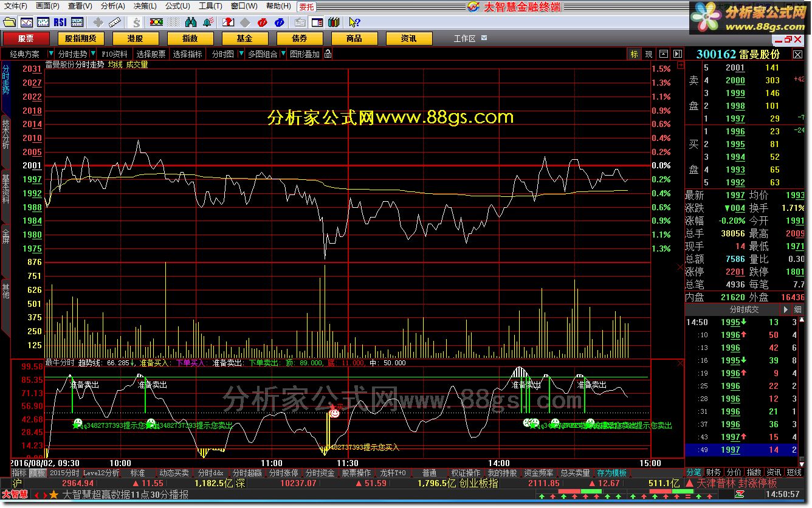Switch to the 技术分析 side tab

[x=5, y=134]
